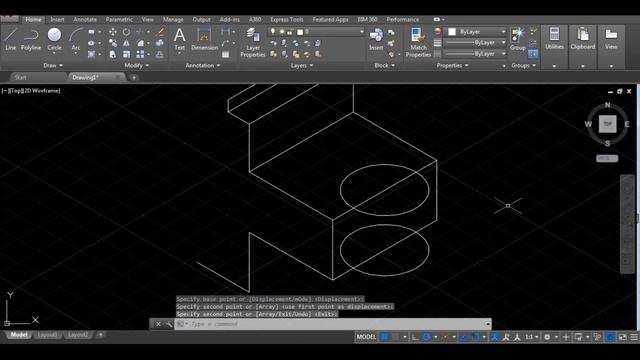Viewport: 640px width, 360px height.
Task: Click the Hatch tool icon
Action: tap(91, 54)
